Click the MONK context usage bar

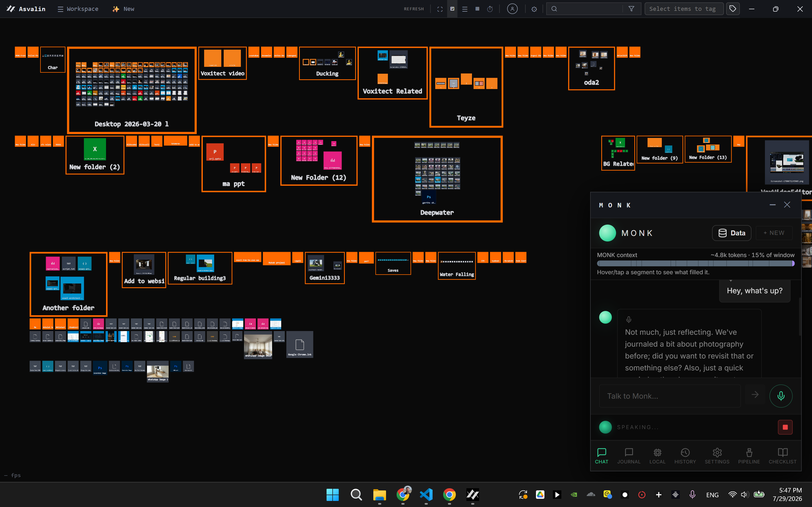click(x=696, y=264)
